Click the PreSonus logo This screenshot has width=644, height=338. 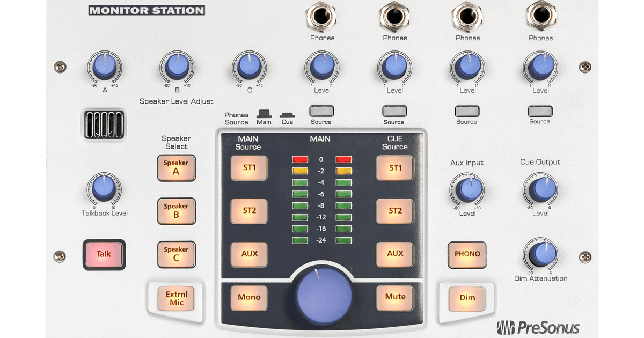538,327
